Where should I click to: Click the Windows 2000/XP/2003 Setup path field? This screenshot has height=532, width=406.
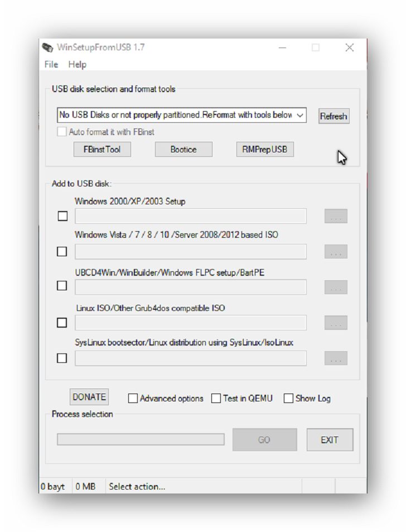click(x=191, y=216)
